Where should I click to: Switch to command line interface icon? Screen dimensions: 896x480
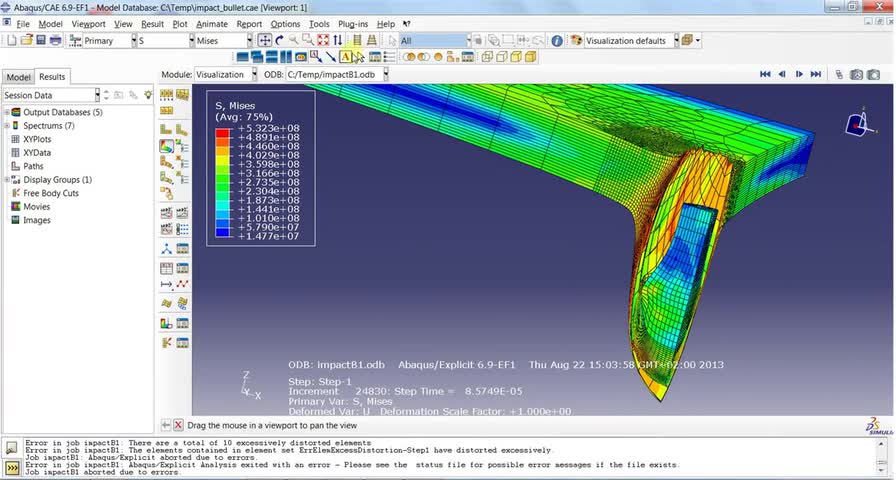11,468
